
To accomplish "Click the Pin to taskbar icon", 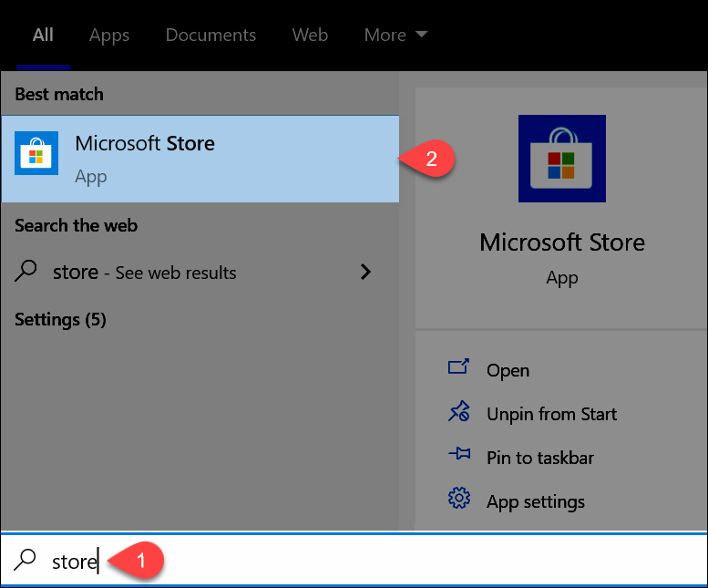I will tap(459, 453).
